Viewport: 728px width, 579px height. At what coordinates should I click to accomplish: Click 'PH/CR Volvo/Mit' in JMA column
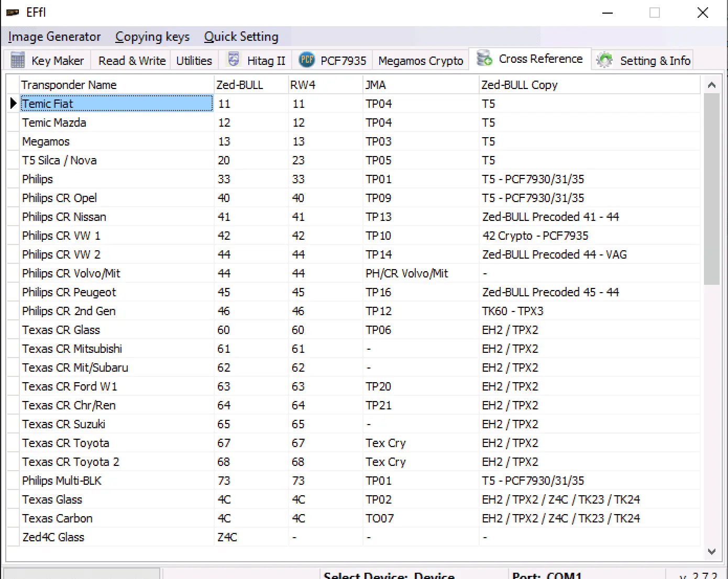tap(421, 273)
